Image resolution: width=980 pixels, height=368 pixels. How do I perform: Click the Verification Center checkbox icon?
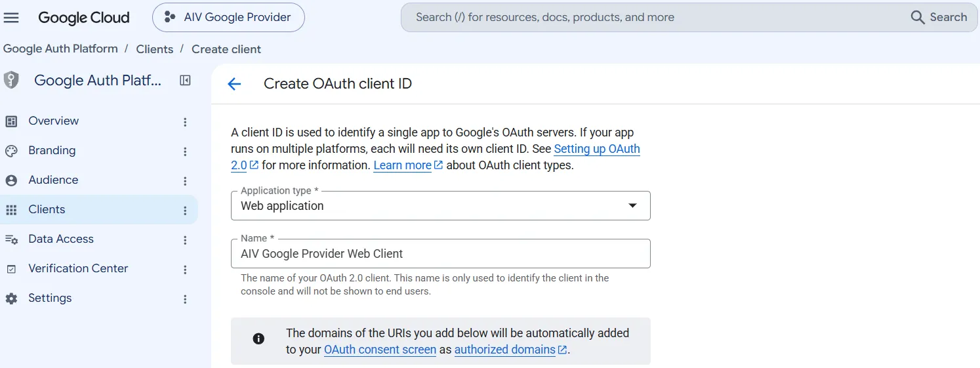11,269
